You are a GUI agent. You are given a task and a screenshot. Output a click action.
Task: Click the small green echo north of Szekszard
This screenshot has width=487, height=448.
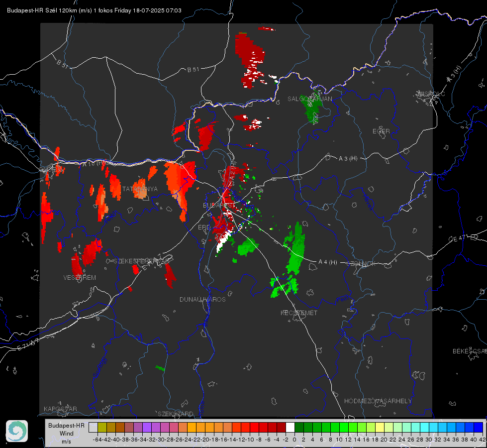160,368
